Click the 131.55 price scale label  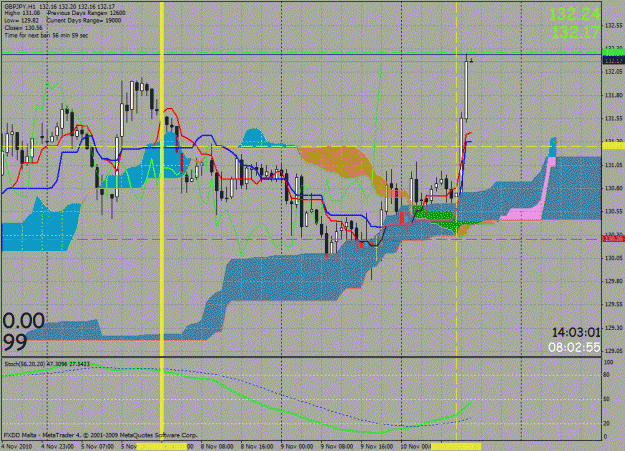tap(614, 118)
